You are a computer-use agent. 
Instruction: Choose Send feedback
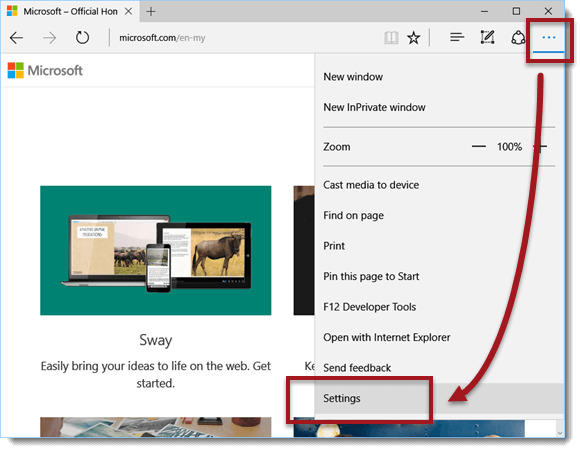tap(439, 368)
